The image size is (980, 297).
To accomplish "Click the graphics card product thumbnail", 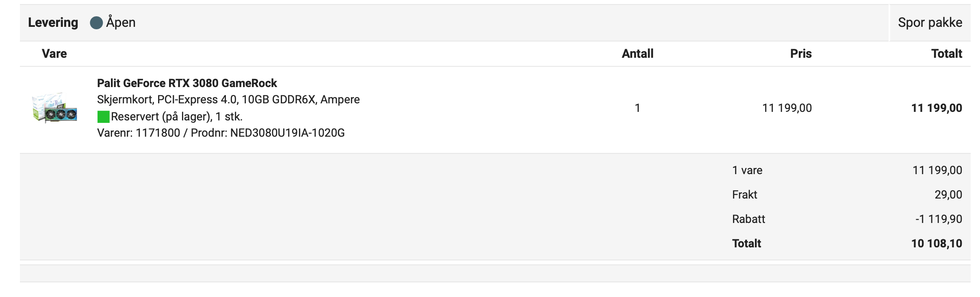I will tap(55, 108).
